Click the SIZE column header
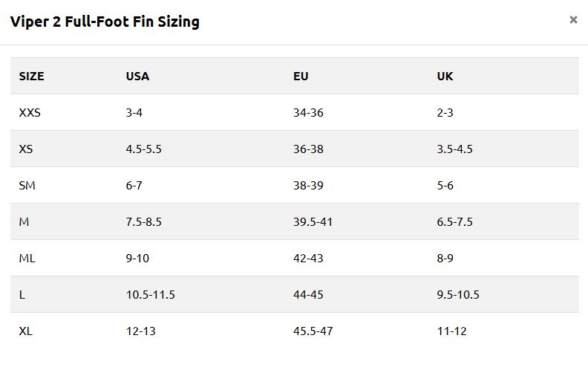 pyautogui.click(x=31, y=77)
